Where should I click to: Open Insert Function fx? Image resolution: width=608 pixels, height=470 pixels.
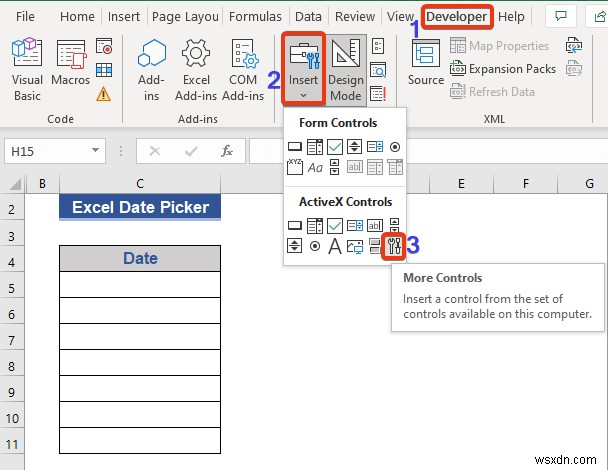pyautogui.click(x=227, y=151)
